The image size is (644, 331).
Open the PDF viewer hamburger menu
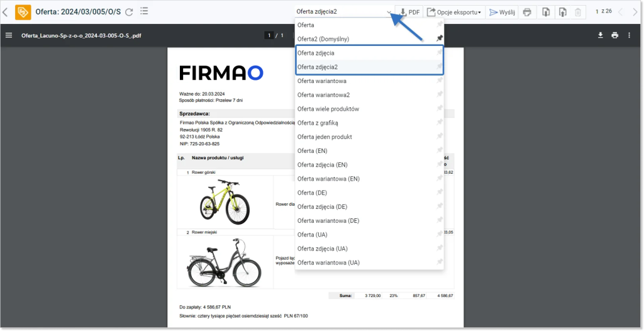click(x=9, y=35)
